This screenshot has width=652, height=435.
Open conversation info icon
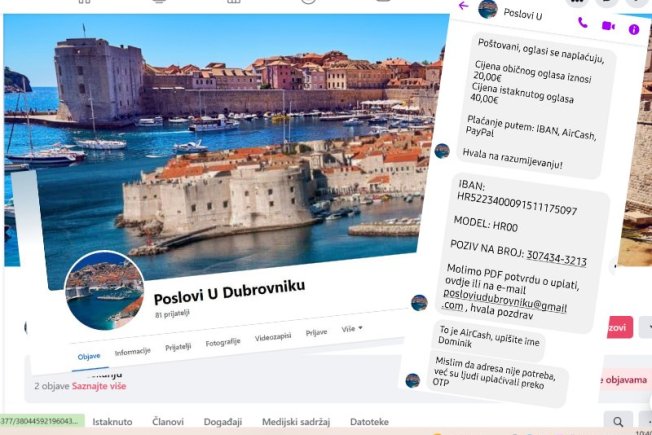pyautogui.click(x=634, y=30)
